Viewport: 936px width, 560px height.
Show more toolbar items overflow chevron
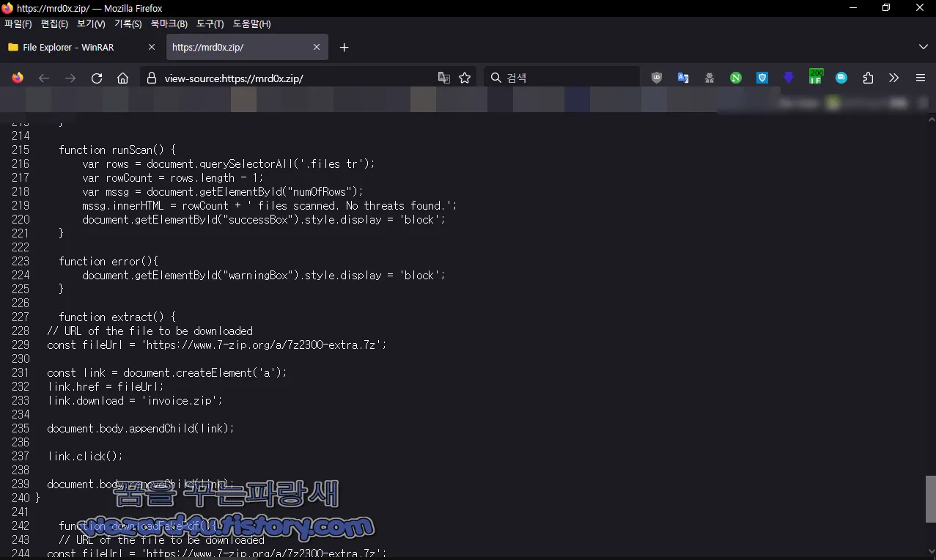(x=894, y=78)
